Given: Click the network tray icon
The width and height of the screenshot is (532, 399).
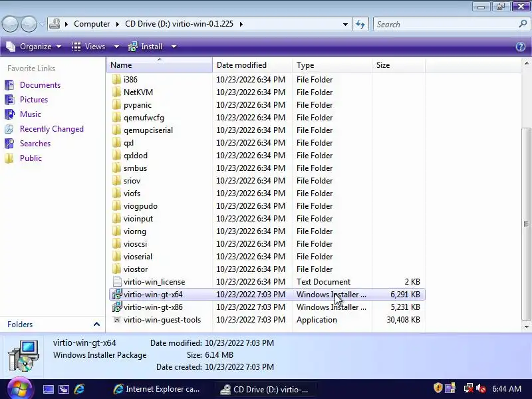Looking at the screenshot, I should coord(468,388).
